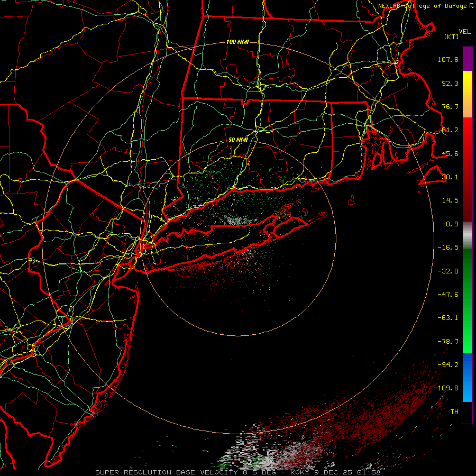Click the -47.6 legend value
Screen dimensions: 476x476
click(448, 295)
